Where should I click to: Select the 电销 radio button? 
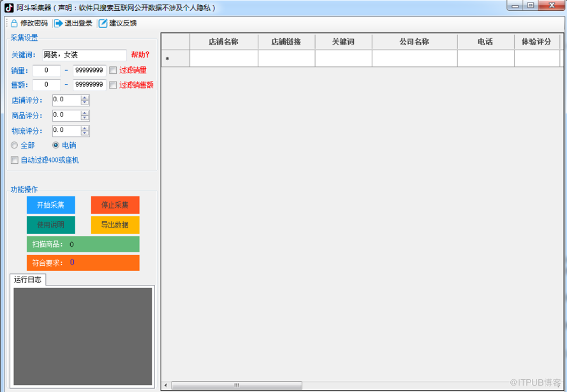pos(55,145)
